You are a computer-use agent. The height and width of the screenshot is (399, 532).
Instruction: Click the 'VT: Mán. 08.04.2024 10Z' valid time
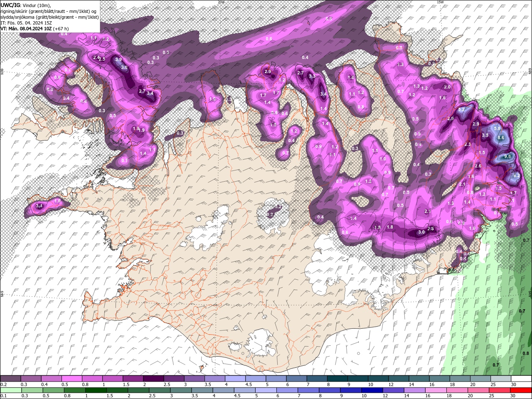point(26,28)
